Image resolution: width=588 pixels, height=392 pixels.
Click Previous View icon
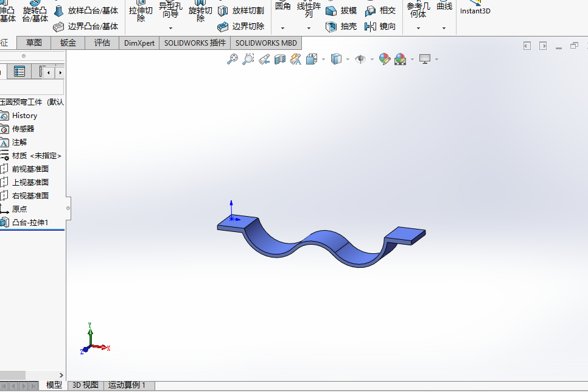point(264,59)
